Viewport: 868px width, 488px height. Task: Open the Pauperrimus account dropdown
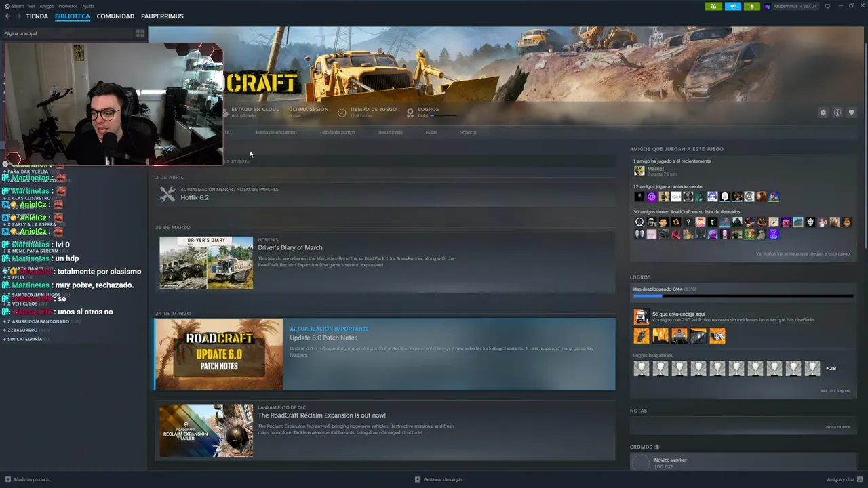pos(791,6)
